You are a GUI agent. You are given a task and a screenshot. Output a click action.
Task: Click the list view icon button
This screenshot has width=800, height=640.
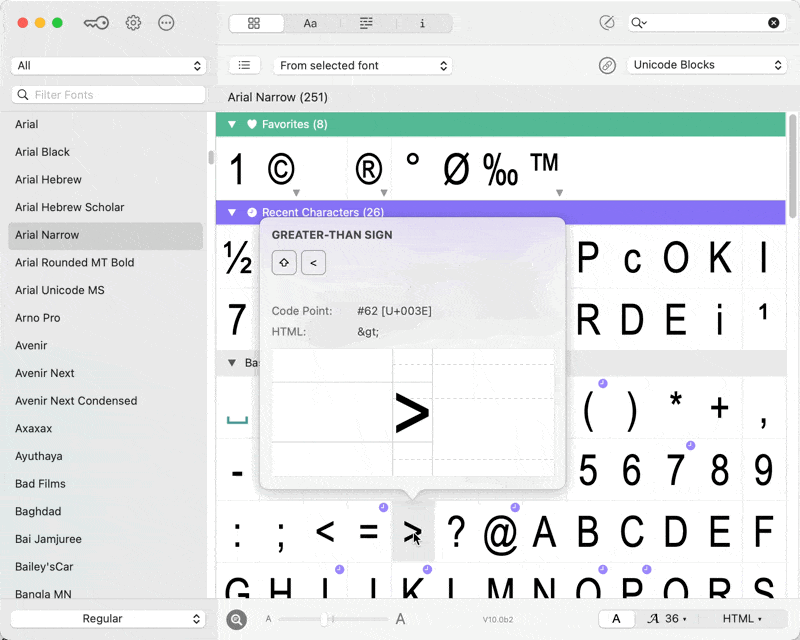244,65
